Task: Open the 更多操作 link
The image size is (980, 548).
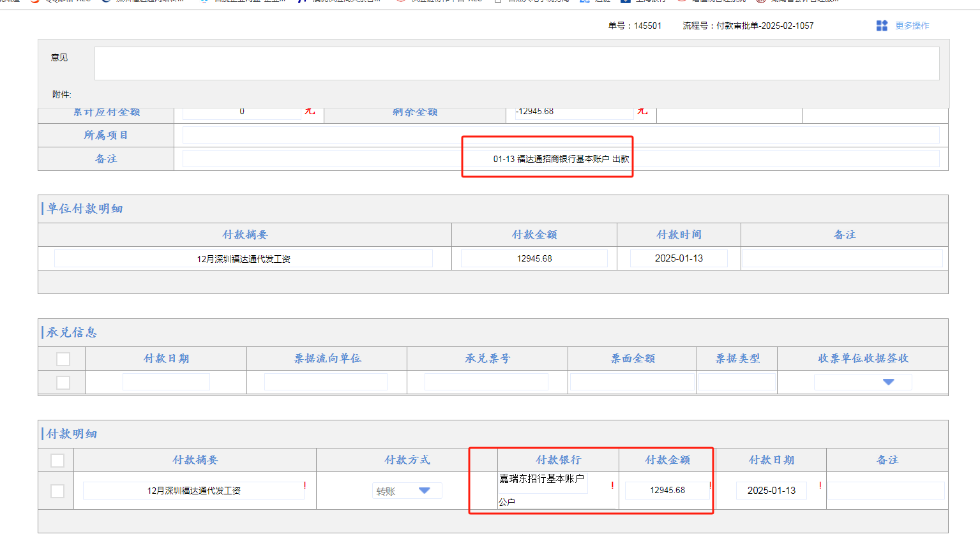Action: pyautogui.click(x=912, y=26)
